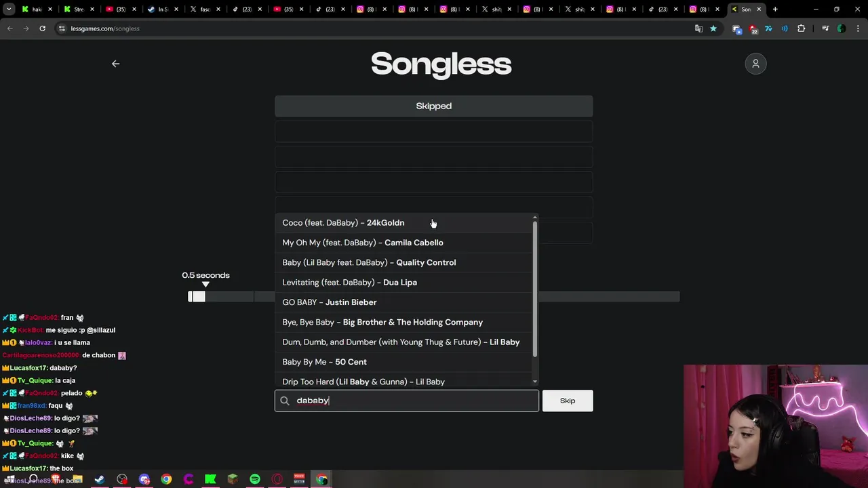This screenshot has height=488, width=868.
Task: Open the green Kick app in taskbar
Action: (210, 479)
